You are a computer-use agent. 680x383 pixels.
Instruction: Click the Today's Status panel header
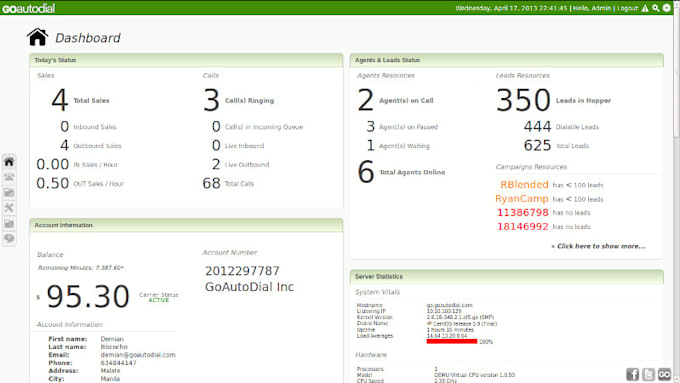pos(186,60)
